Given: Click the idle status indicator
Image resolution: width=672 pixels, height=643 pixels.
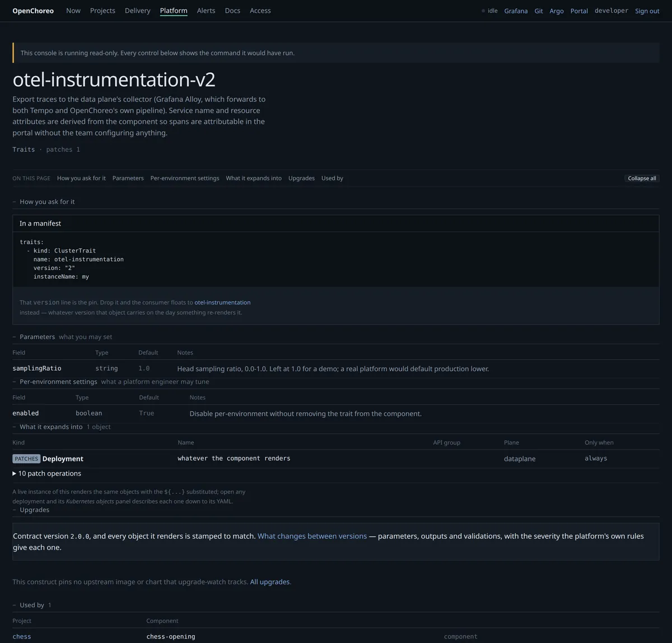Looking at the screenshot, I should [489, 11].
